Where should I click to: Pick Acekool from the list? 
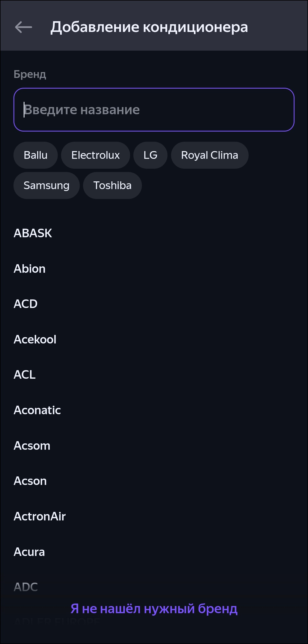(35, 339)
